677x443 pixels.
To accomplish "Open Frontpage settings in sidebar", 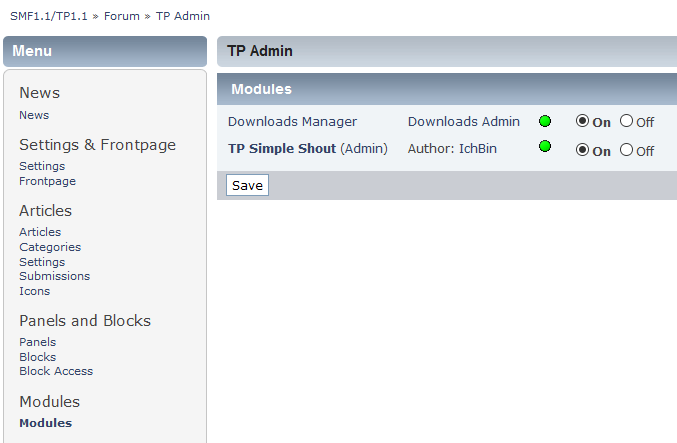I will 47,181.
